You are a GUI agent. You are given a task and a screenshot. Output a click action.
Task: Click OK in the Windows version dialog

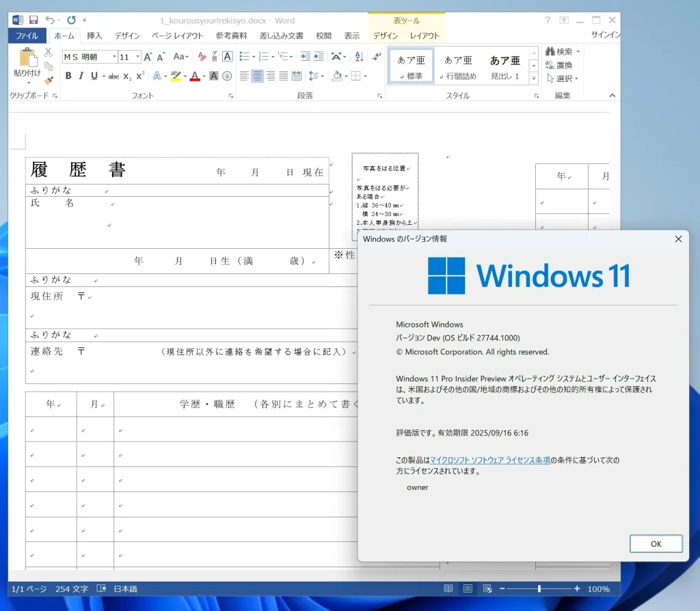tap(656, 543)
